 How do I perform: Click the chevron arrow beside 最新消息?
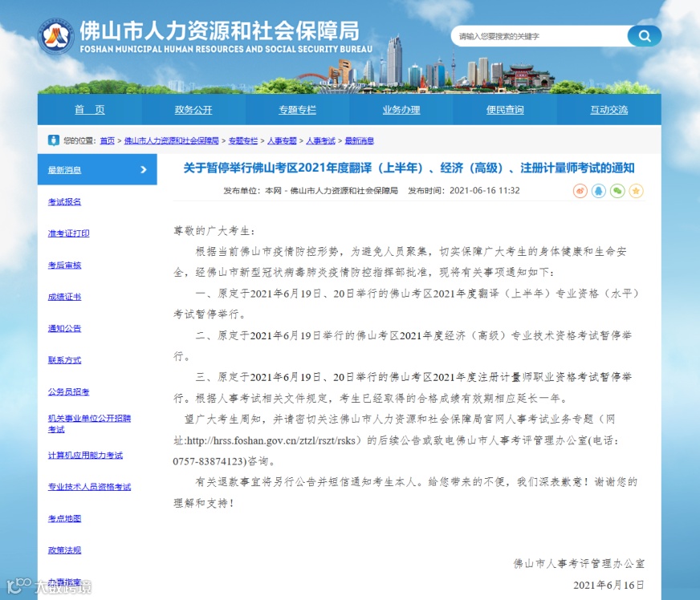(x=144, y=169)
